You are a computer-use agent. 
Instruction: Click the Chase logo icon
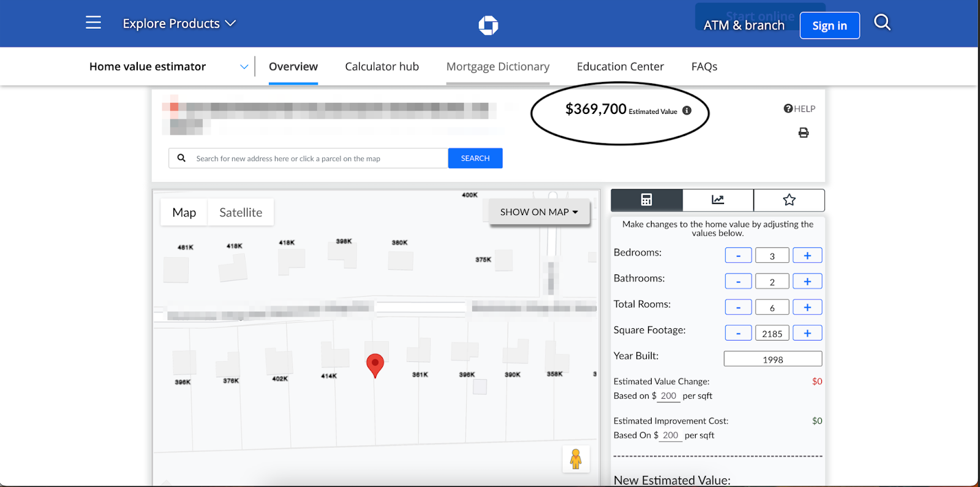[488, 25]
